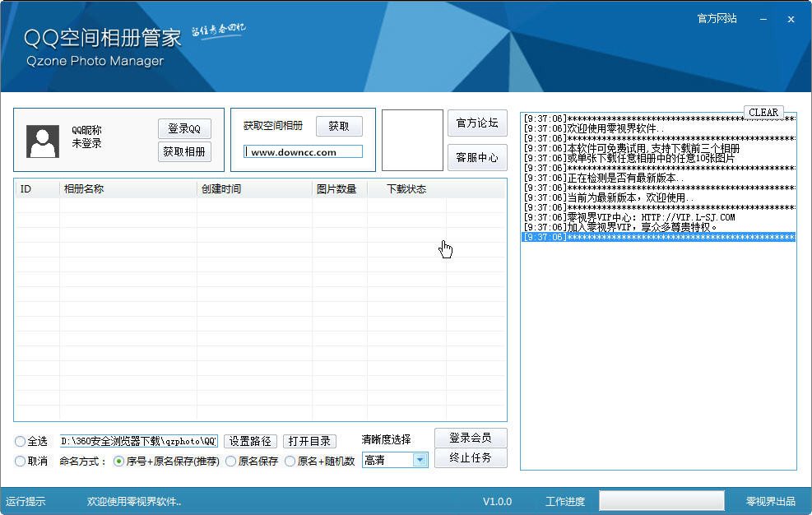Open the 官方论坛 forum page
The width and height of the screenshot is (812, 515).
(477, 123)
